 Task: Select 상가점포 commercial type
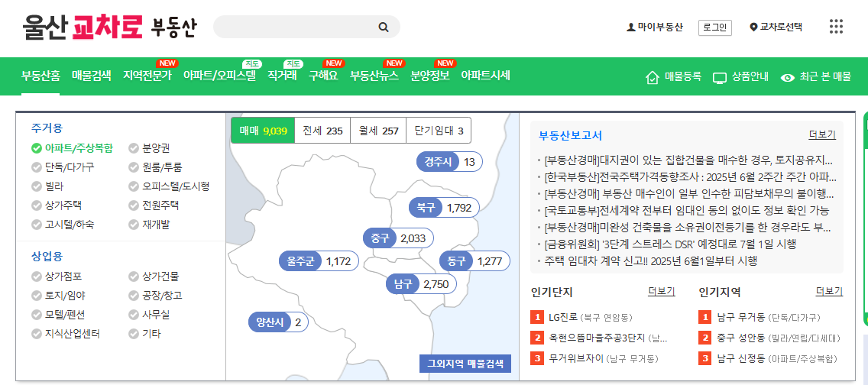point(57,277)
